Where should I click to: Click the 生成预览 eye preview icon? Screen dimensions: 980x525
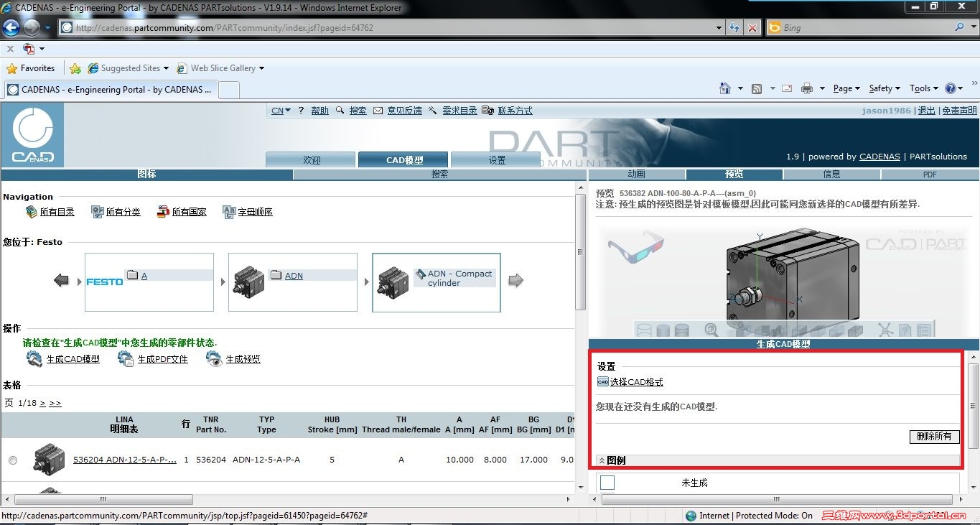pyautogui.click(x=214, y=358)
